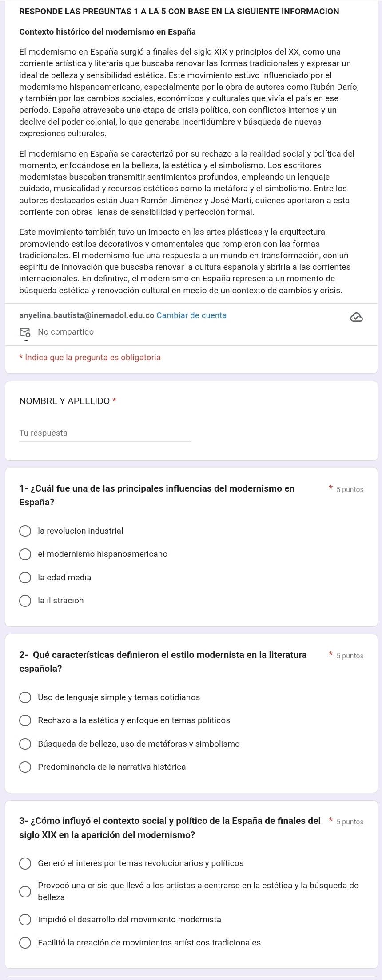This screenshot has width=382, height=980.
Task: Click the 'Contexto histórico del modernismo en España' heading
Action: click(107, 32)
